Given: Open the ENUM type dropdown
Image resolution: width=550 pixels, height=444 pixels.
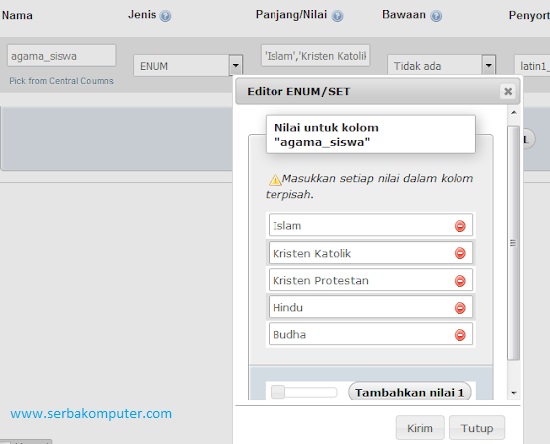Looking at the screenshot, I should pos(188,66).
